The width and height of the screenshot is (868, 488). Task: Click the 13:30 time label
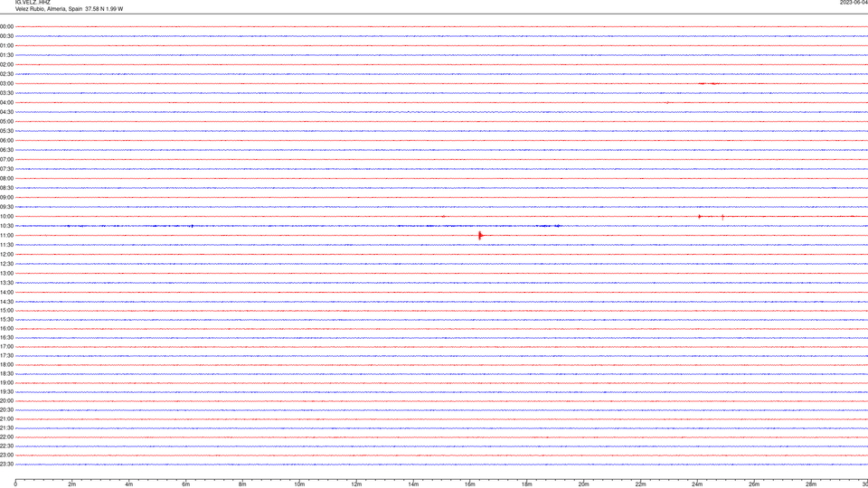[6, 283]
